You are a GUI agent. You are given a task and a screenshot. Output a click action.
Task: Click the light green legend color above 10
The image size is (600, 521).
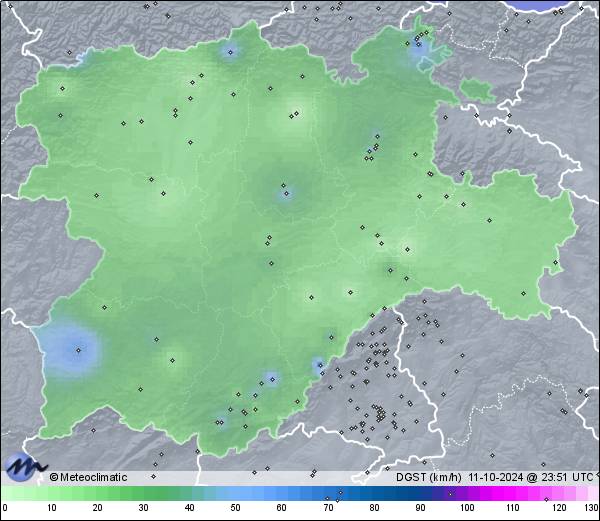tap(52, 493)
